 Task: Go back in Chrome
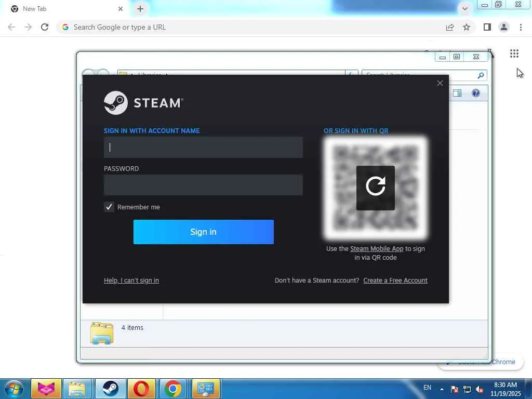11,27
